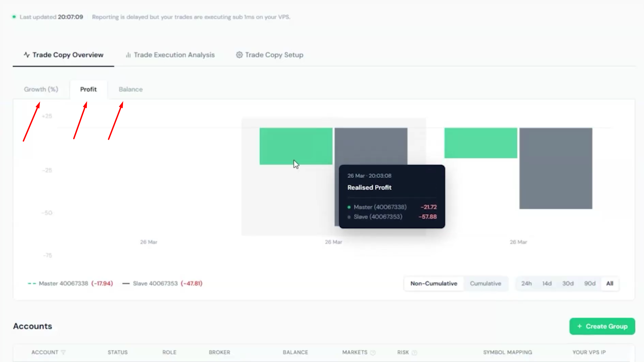This screenshot has width=644, height=362.
Task: Set chart range to 90d
Action: click(x=590, y=284)
